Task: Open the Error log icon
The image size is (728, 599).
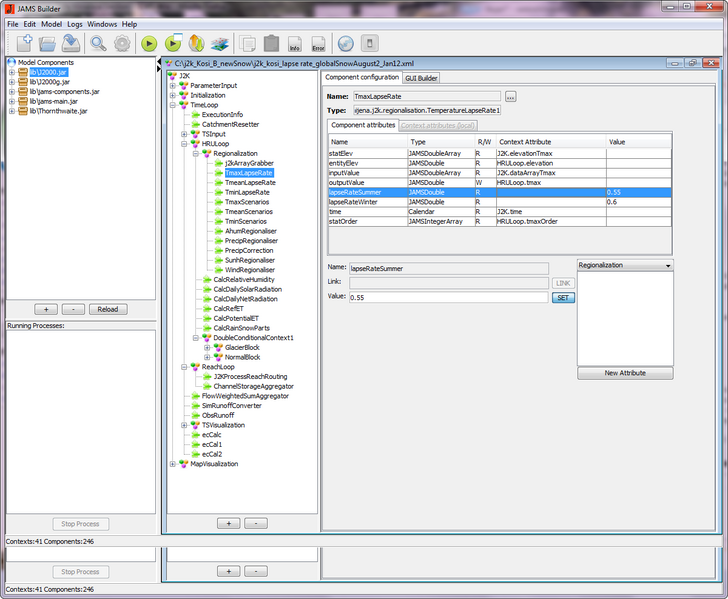Action: pyautogui.click(x=318, y=43)
